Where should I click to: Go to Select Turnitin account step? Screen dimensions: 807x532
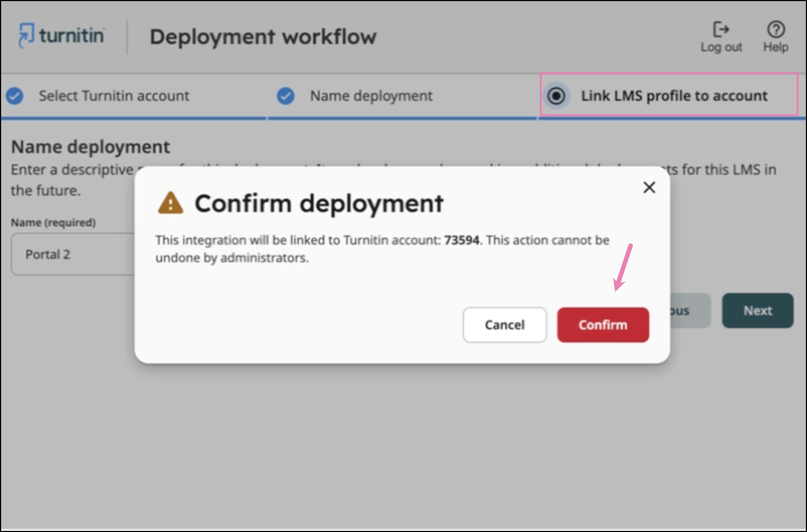pos(114,96)
